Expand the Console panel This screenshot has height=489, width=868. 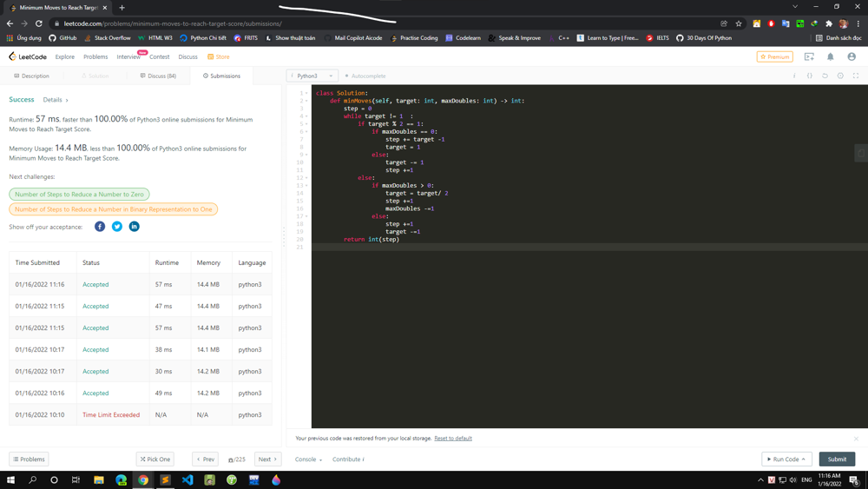(308, 459)
